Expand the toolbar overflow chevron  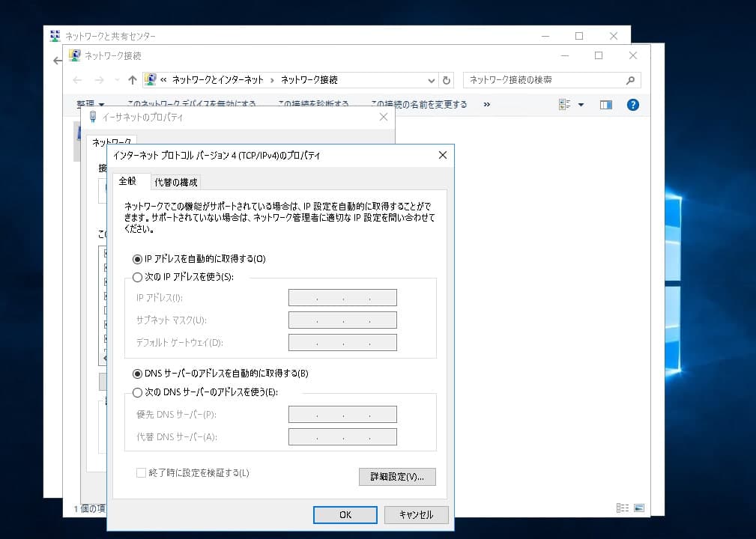click(487, 105)
